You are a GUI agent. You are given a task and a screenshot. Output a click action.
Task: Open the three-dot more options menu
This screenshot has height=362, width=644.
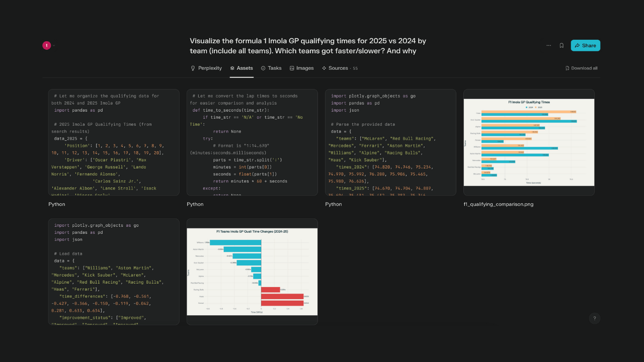tap(548, 45)
